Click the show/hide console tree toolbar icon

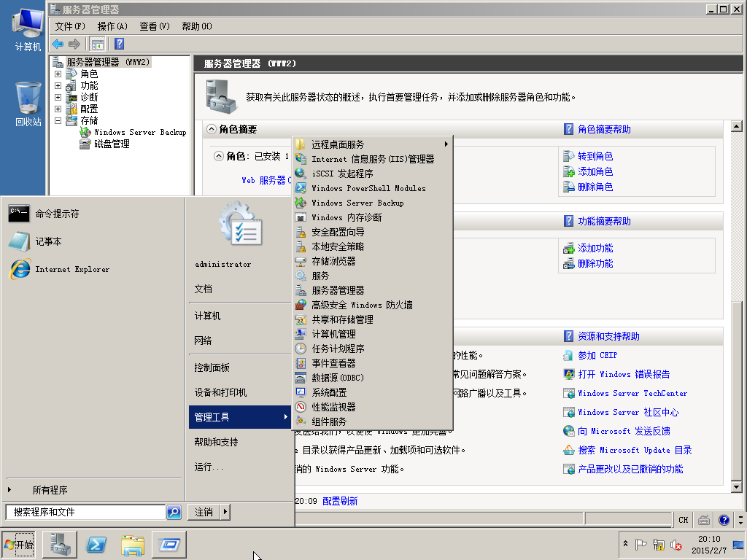[97, 44]
